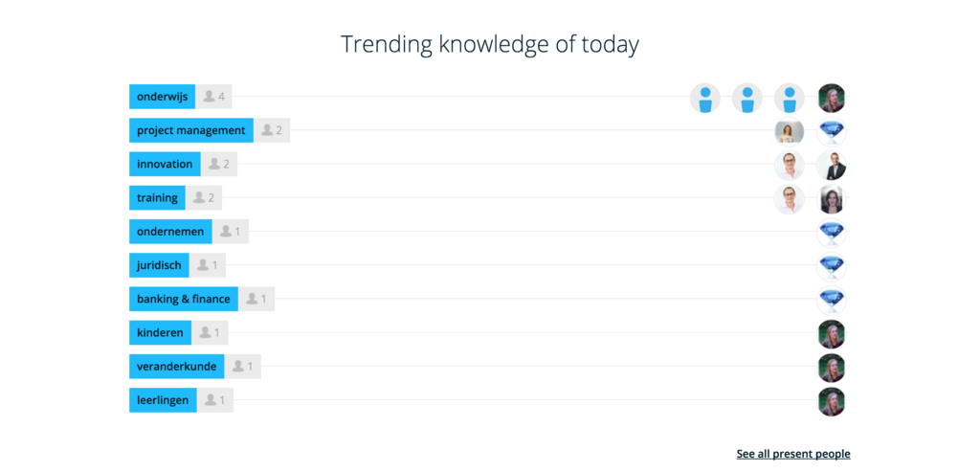Image resolution: width=980 pixels, height=473 pixels.
Task: Open the project management tag
Action: [191, 130]
